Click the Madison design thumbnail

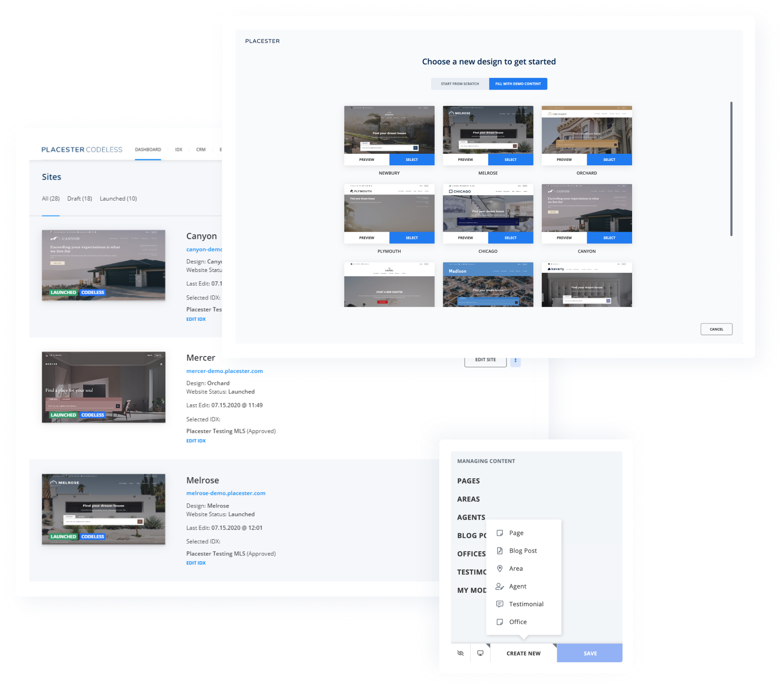(488, 285)
